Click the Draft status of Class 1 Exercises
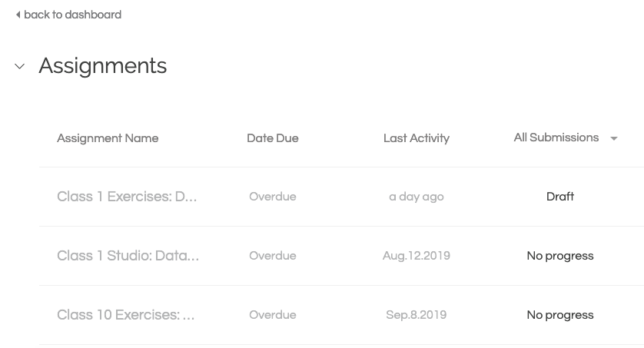Image resolution: width=644 pixels, height=348 pixels. pos(560,197)
